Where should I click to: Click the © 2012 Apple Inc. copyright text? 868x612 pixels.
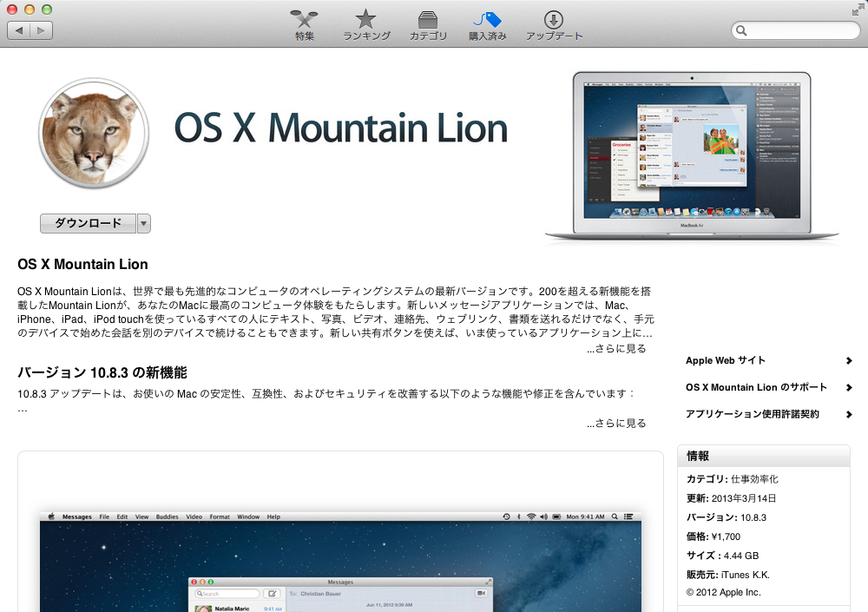724,592
